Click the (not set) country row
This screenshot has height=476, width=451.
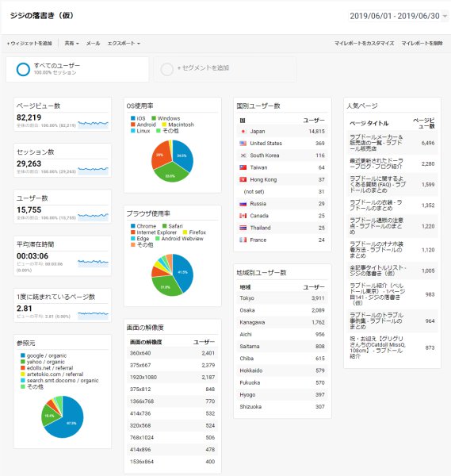coord(282,191)
